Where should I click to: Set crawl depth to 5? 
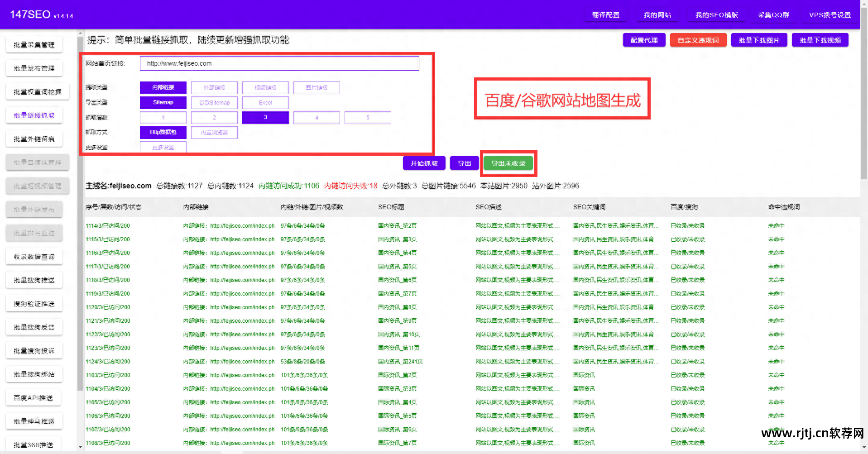[368, 117]
